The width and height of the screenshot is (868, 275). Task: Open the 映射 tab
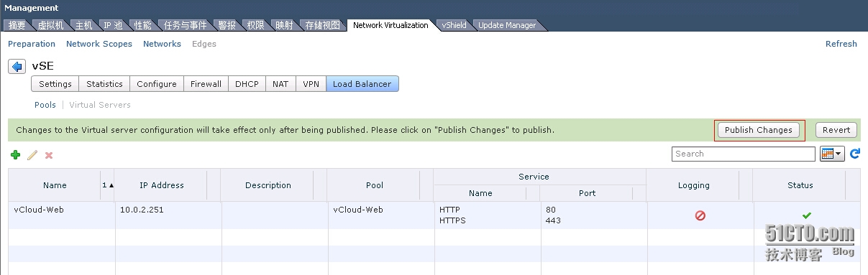[284, 25]
